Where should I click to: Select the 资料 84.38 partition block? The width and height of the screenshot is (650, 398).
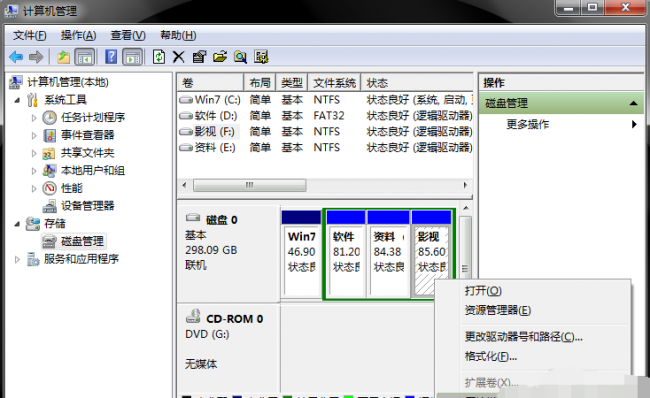point(388,254)
